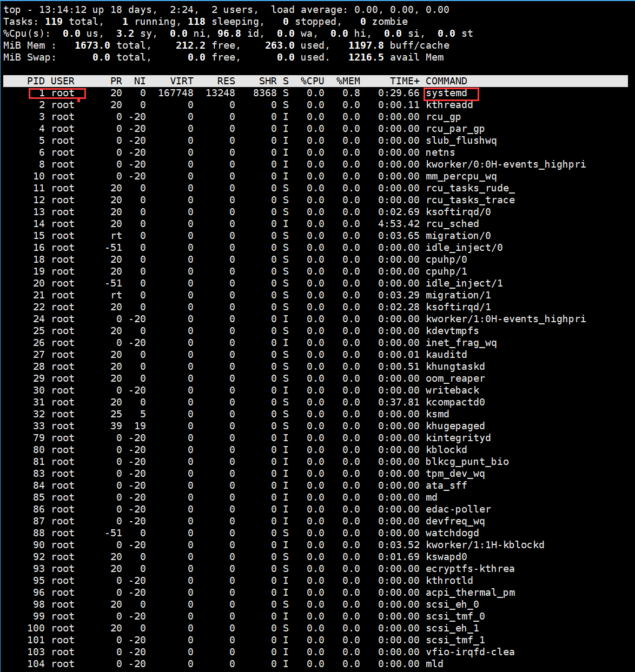
Task: Click the RES column header
Action: pyautogui.click(x=226, y=81)
